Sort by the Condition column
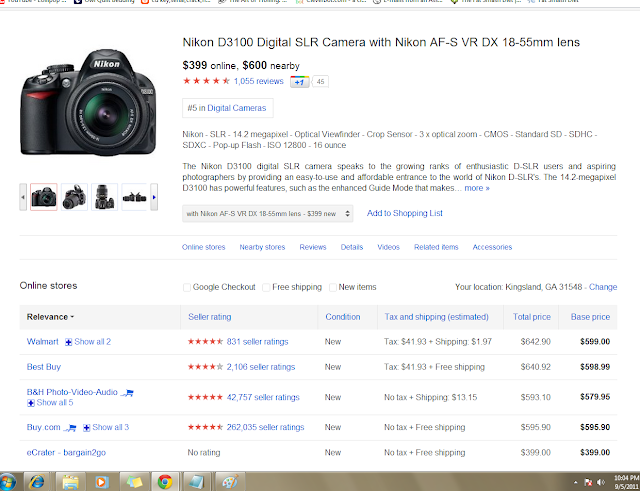 [x=342, y=317]
